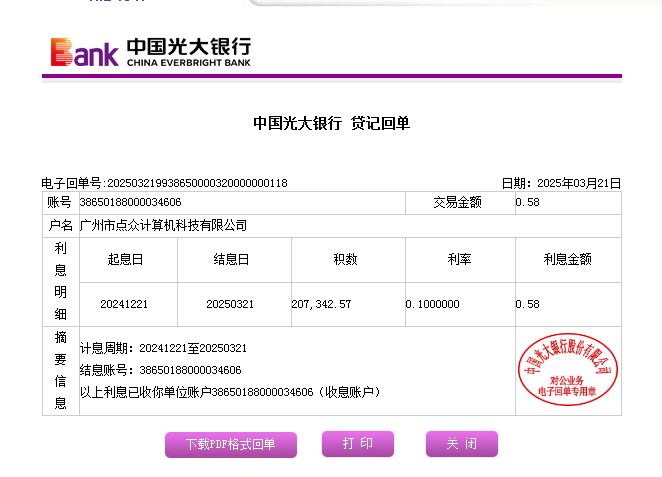Click the date 2025年03月21日
Image resolution: width=662 pixels, height=477 pixels.
(579, 183)
